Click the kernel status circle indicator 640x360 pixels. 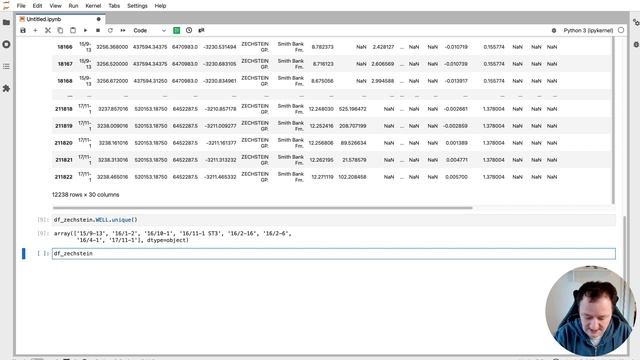coord(621,30)
